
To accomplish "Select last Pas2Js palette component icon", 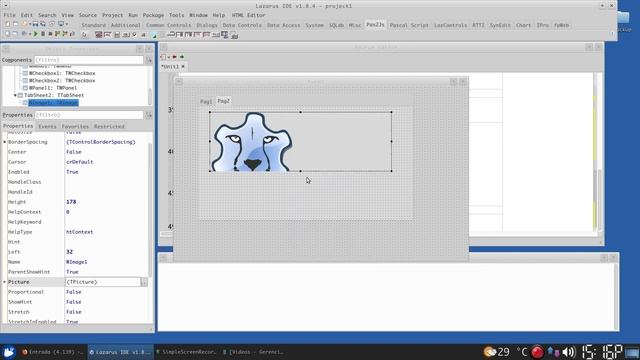I will (234, 35).
